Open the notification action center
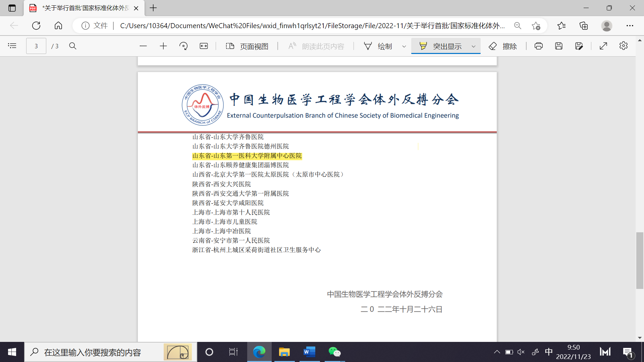The image size is (644, 362). pyautogui.click(x=628, y=352)
